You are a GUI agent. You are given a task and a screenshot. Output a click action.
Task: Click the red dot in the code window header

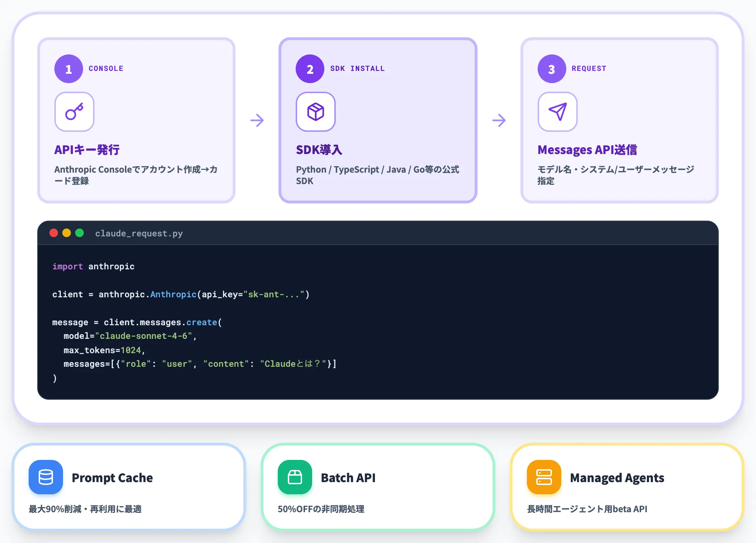pyautogui.click(x=54, y=233)
